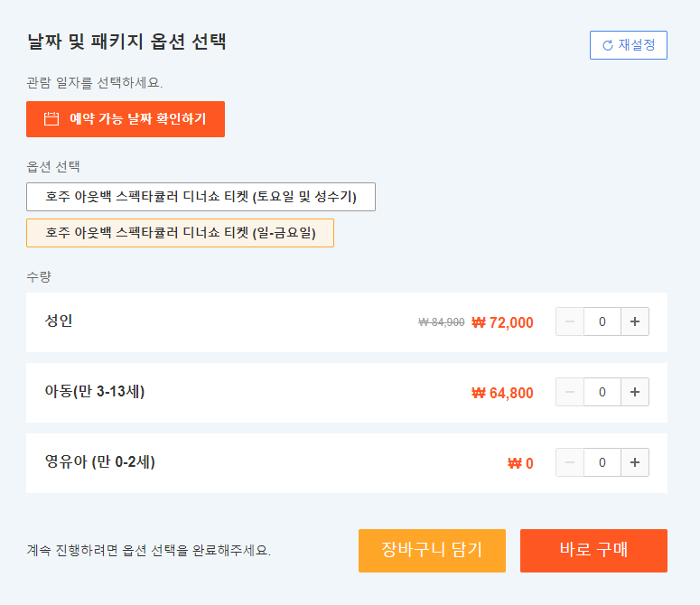Viewport: 700px width, 605px height.
Task: Select the 토요일 및 성수기 ticket option
Action: click(201, 197)
